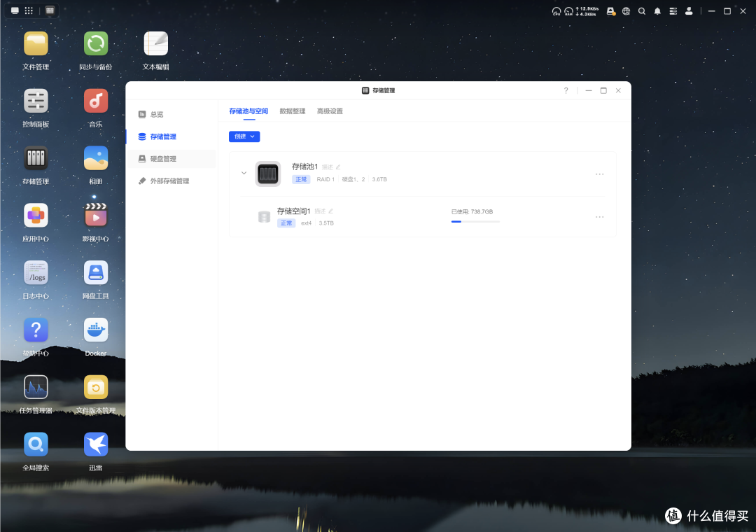Open 帮助中心 help center icon
This screenshot has width=756, height=532.
point(36,330)
